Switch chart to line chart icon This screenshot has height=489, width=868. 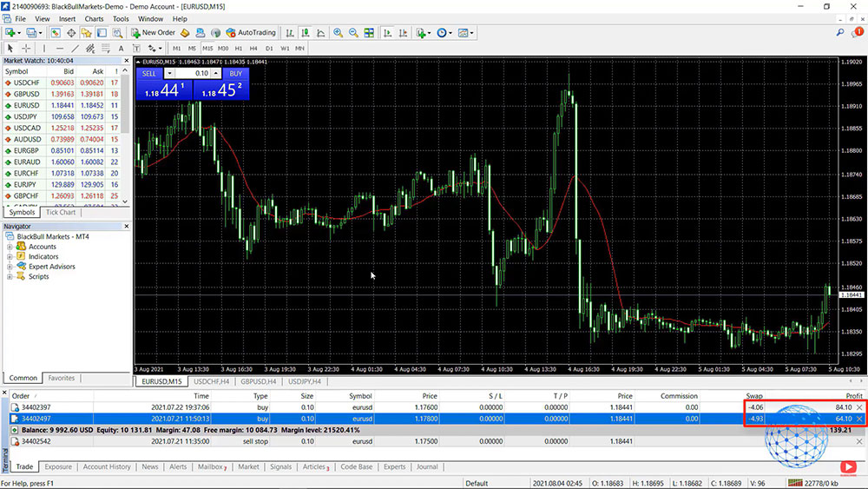click(320, 33)
